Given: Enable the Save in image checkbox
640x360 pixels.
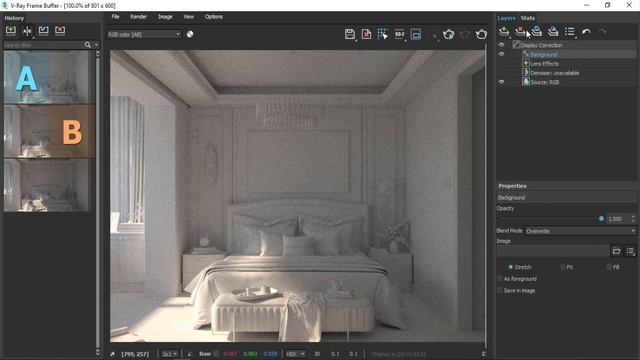Looking at the screenshot, I should coord(500,291).
